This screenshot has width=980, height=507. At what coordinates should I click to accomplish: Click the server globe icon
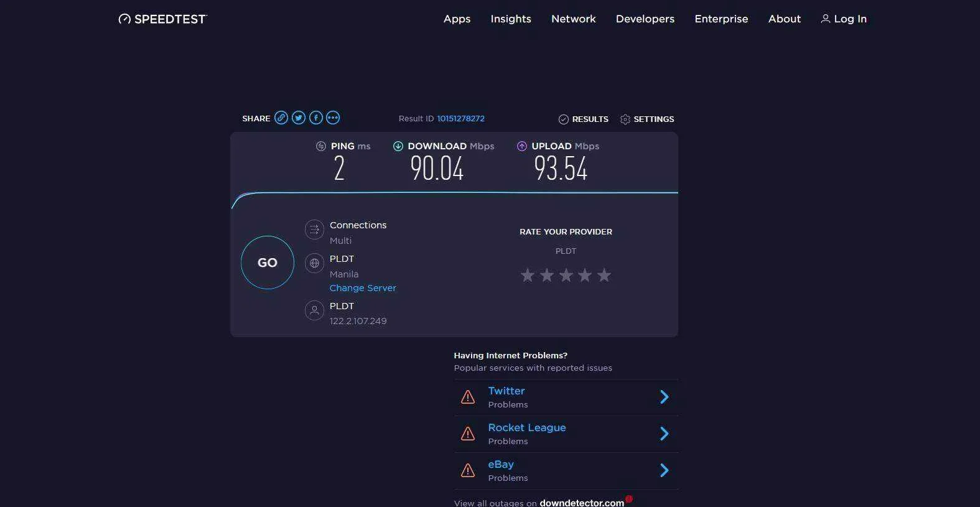click(x=314, y=263)
